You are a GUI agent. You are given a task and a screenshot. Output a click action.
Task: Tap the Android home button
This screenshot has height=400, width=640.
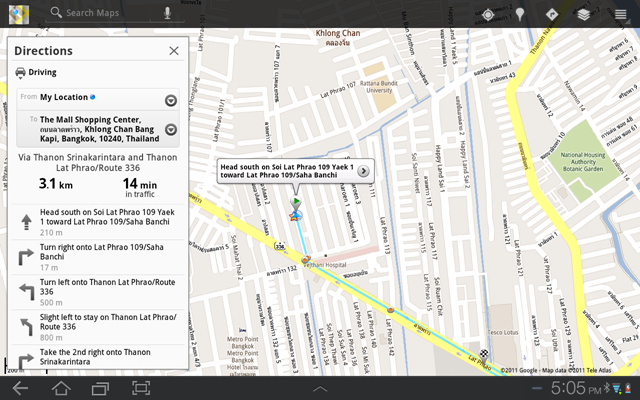[61, 388]
